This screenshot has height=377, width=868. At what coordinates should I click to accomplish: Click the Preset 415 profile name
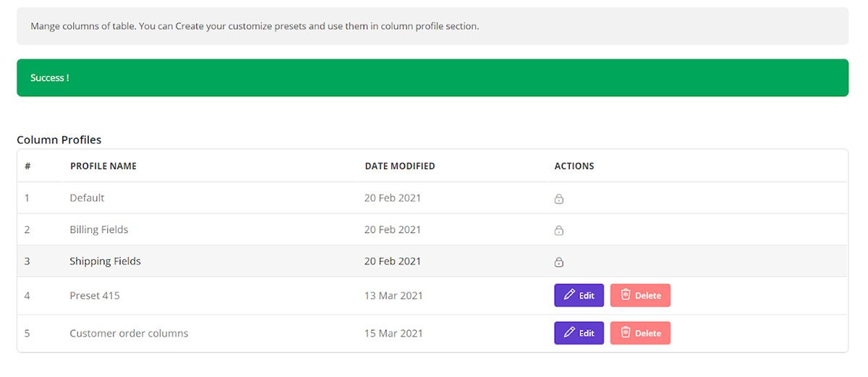95,295
